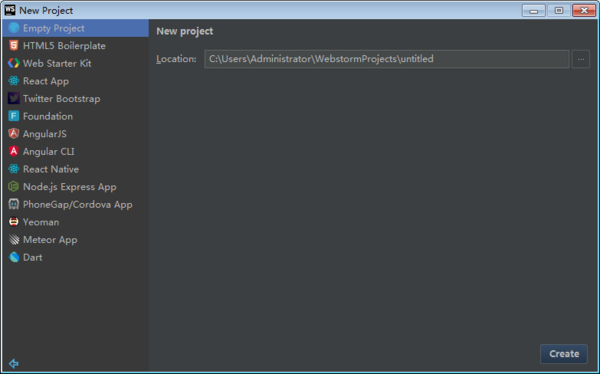Viewport: 600px width, 374px height.
Task: Open the browse folder ellipsis button
Action: [580, 59]
